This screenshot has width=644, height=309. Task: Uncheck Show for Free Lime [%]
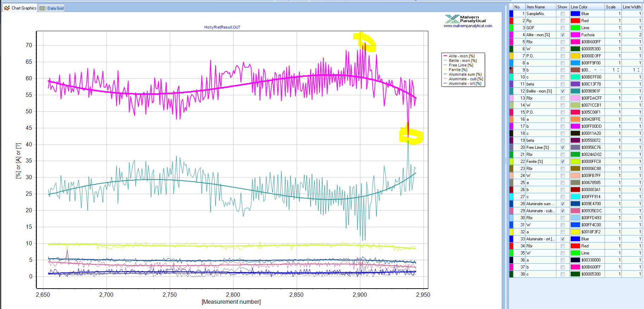coord(563,147)
